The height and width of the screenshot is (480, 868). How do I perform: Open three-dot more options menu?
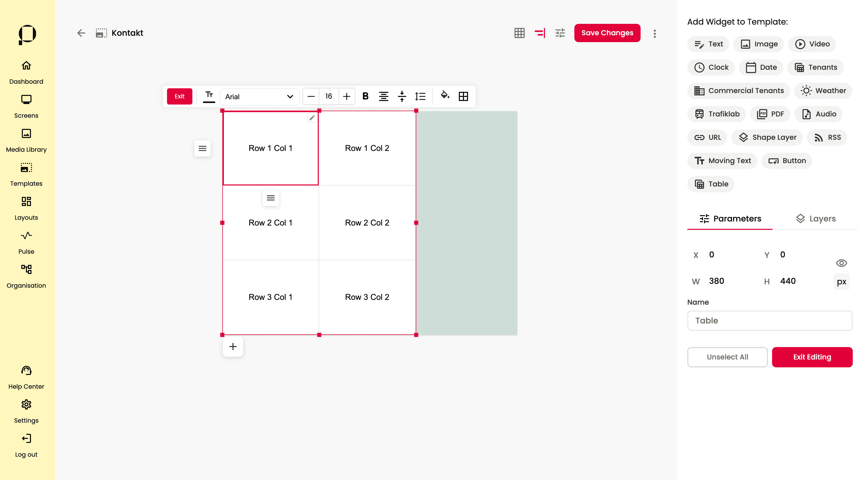point(654,33)
